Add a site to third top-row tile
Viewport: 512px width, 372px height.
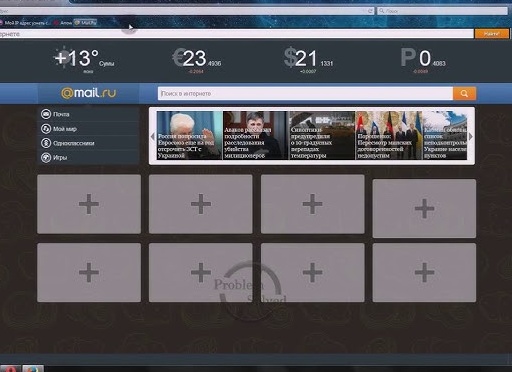coord(313,204)
